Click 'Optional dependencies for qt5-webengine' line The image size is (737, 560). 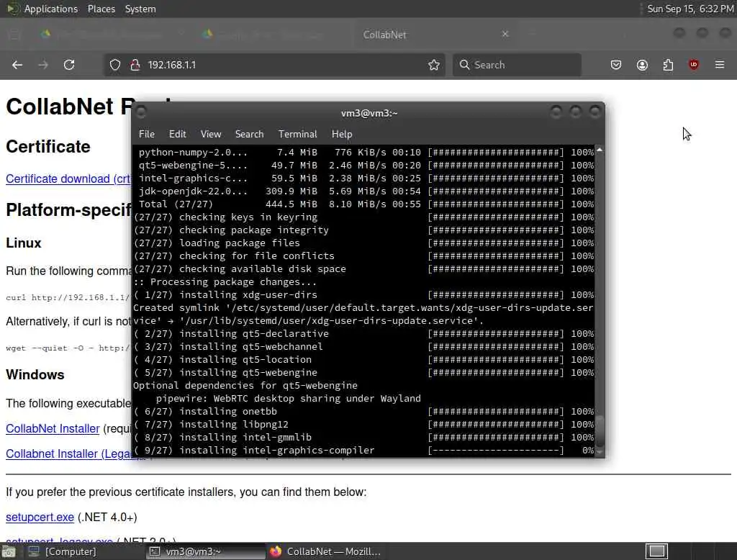[x=245, y=386]
